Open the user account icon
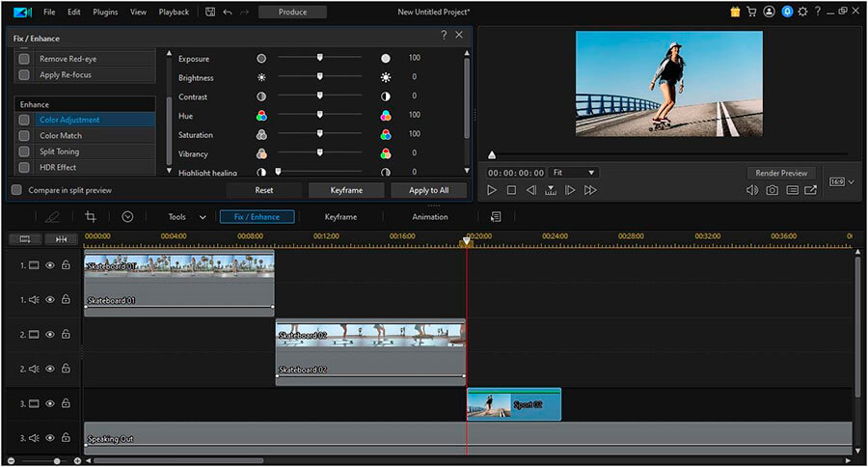The image size is (868, 467). (x=769, y=12)
